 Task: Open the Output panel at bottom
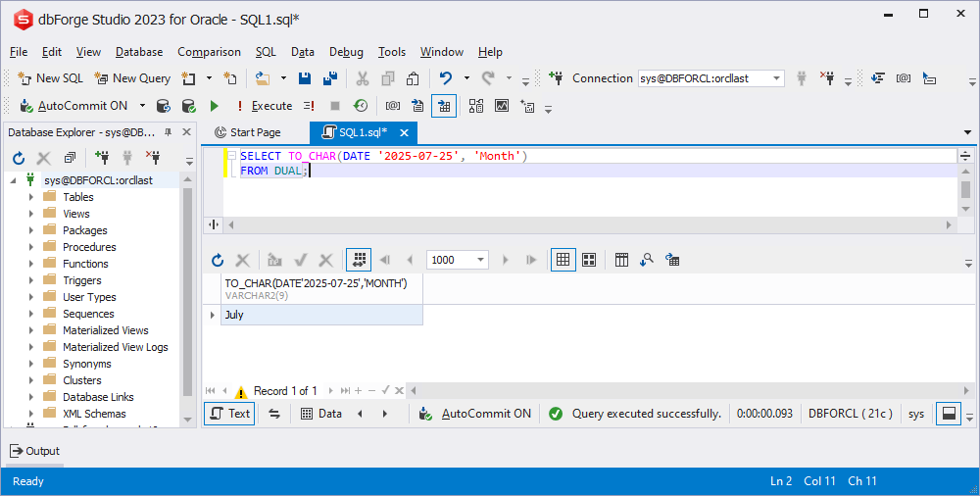click(x=35, y=451)
